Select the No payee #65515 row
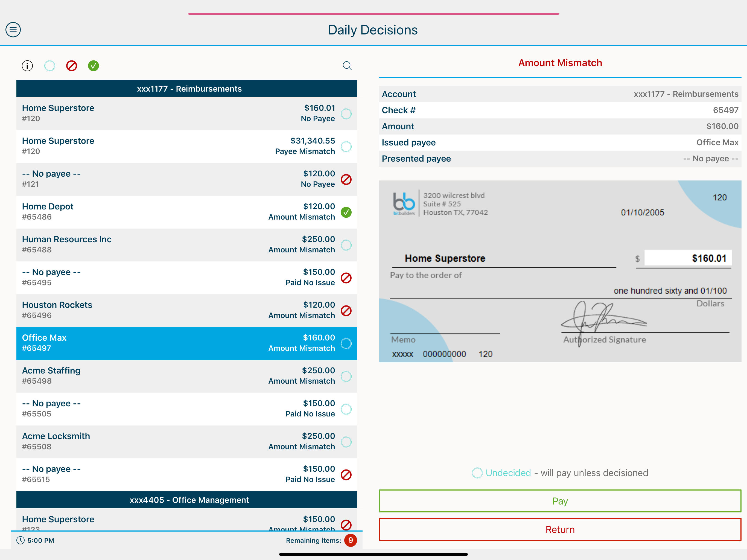Screen dimensions: 747x560 point(187,474)
